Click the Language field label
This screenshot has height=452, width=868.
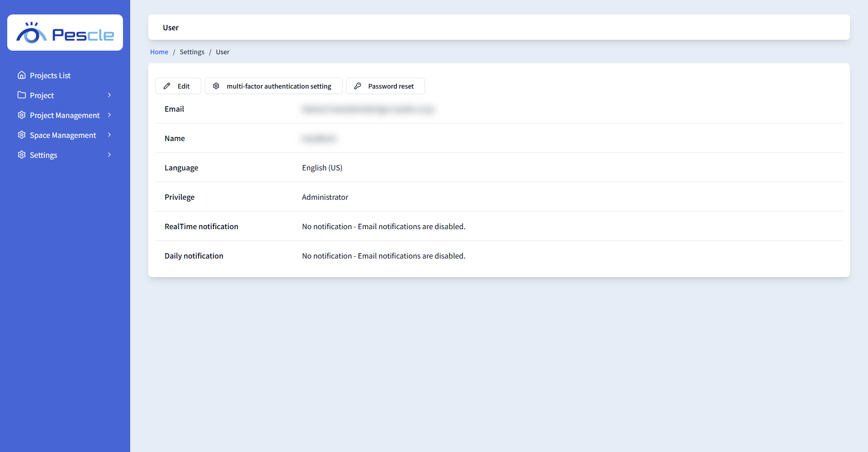point(181,168)
